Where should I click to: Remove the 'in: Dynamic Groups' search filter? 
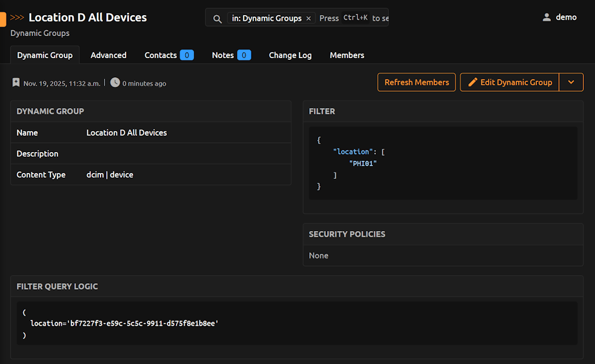[309, 19]
